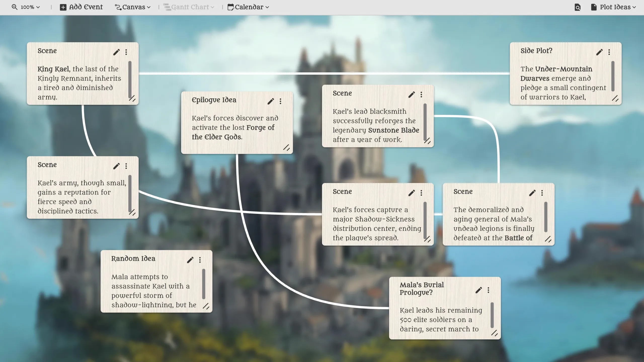Click the demoralized general scene's resize handle
Image resolution: width=644 pixels, height=362 pixels.
[548, 239]
